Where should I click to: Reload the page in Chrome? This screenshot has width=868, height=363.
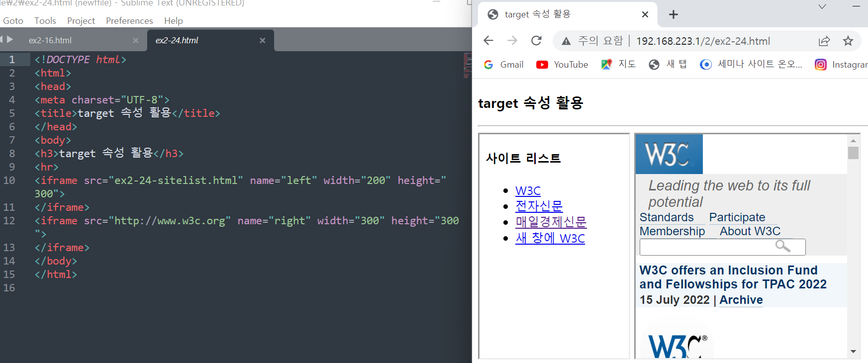536,41
